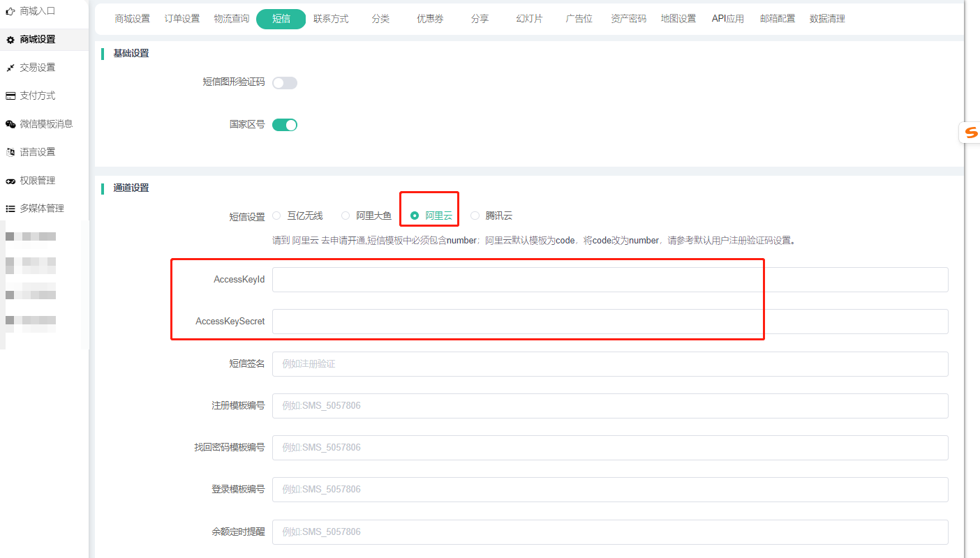Turn off the 国家区号 switch
Screen dimensions: 980x558
click(x=285, y=125)
